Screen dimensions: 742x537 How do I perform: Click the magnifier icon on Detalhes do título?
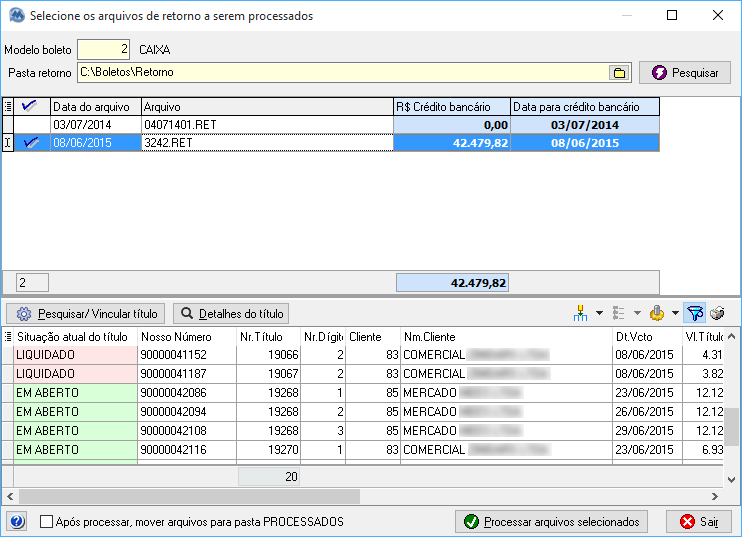click(187, 313)
